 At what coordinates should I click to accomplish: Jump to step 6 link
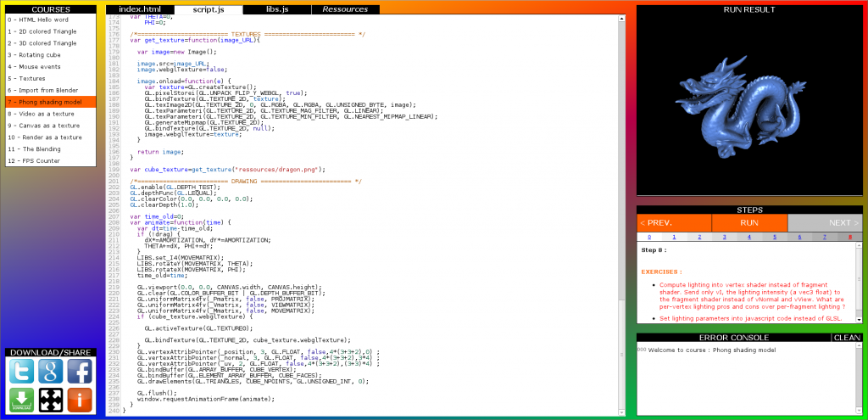(799, 237)
